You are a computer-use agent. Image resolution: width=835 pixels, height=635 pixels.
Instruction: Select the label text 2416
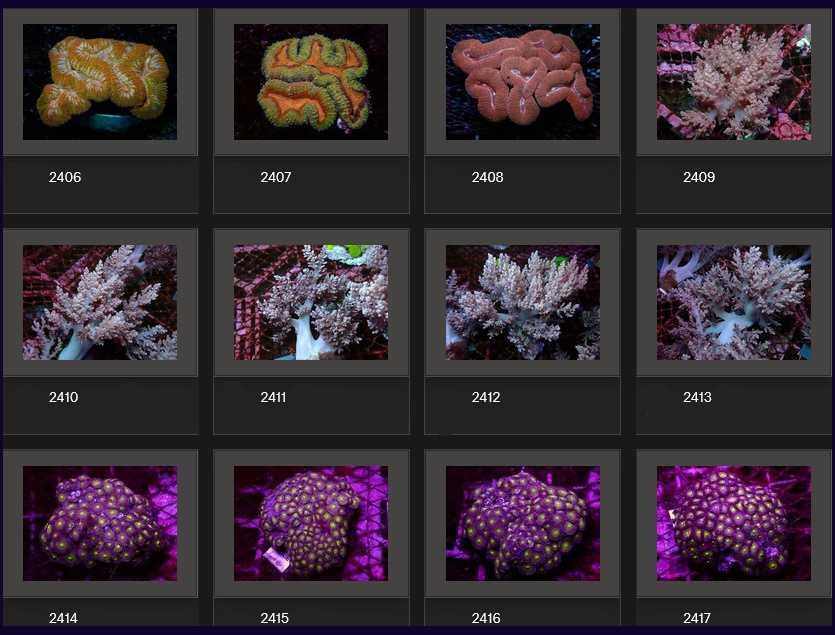[x=486, y=618]
